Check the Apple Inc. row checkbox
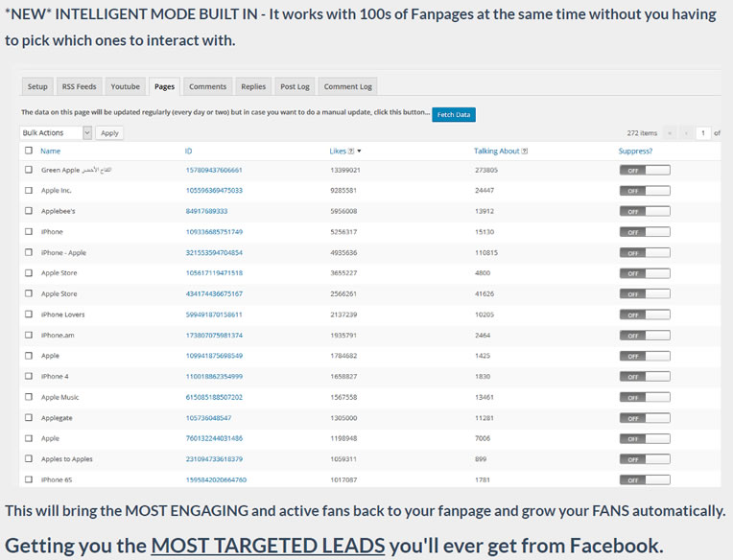733x560 pixels. [29, 190]
